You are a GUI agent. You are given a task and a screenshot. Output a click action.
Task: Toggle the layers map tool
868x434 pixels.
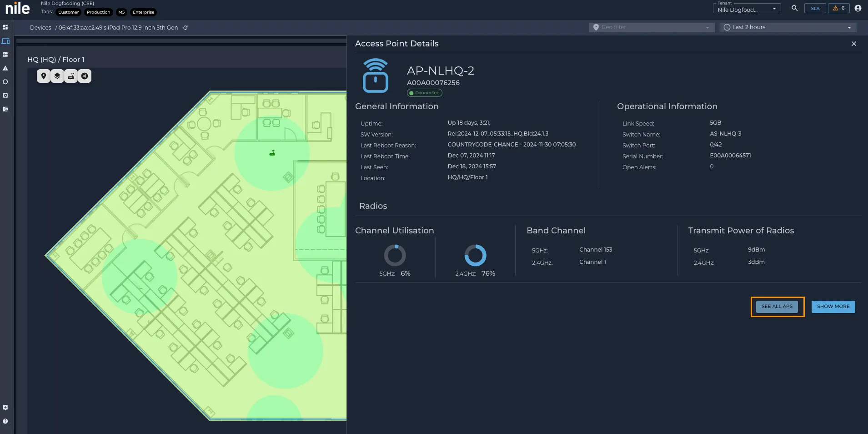click(57, 76)
